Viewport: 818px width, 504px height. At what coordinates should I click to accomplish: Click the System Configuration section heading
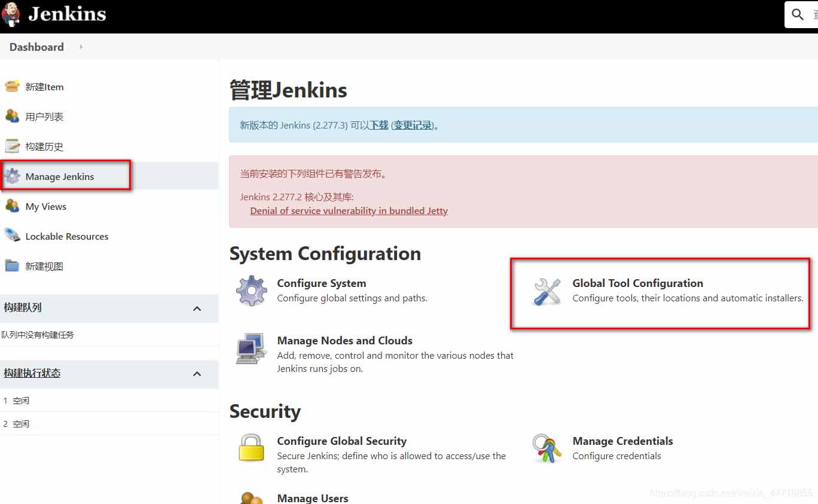[x=325, y=253]
